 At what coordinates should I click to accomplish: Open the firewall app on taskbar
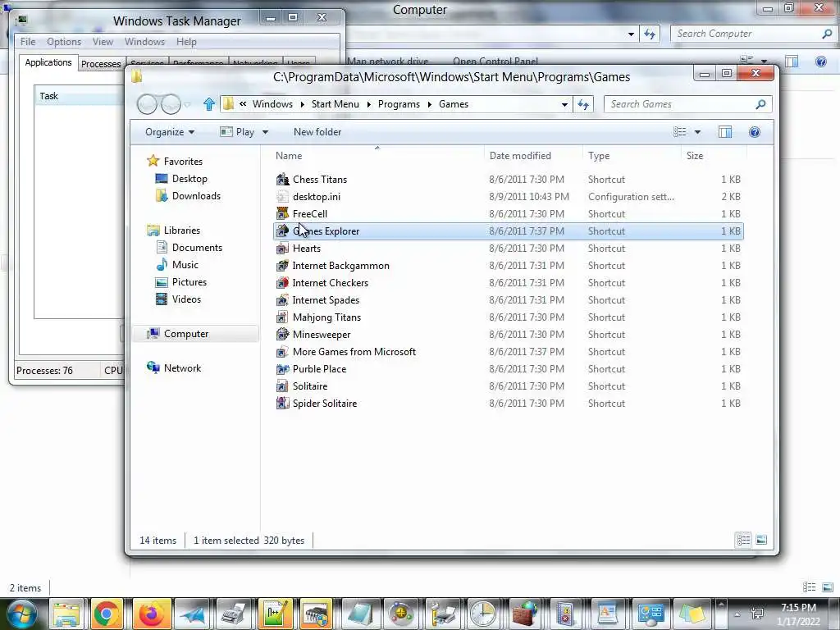[x=524, y=614]
